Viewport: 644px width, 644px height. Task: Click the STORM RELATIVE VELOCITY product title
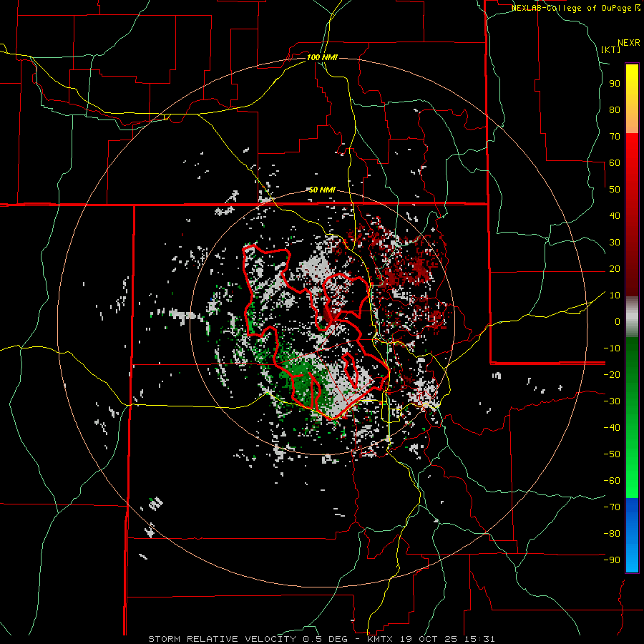(223, 639)
